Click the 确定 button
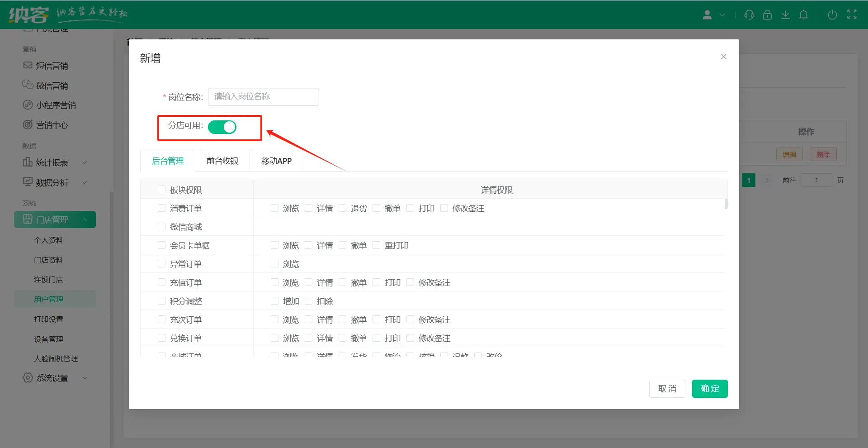The height and width of the screenshot is (448, 868). click(x=709, y=389)
